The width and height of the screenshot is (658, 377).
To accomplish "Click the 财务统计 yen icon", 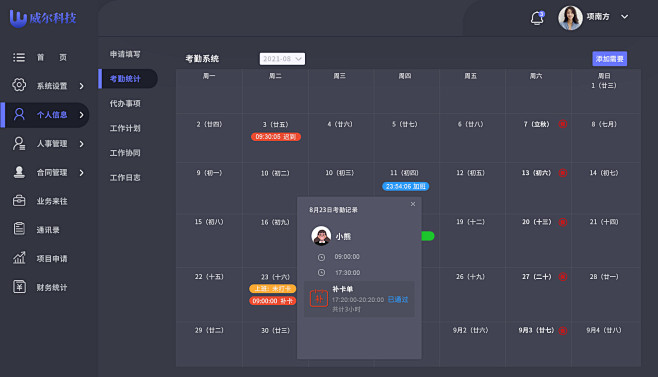I will click(19, 287).
